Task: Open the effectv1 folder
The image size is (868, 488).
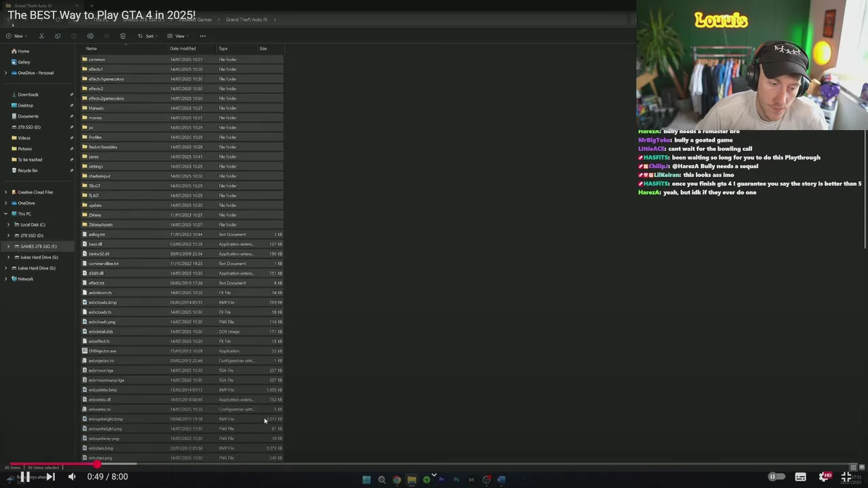Action: tap(182, 69)
